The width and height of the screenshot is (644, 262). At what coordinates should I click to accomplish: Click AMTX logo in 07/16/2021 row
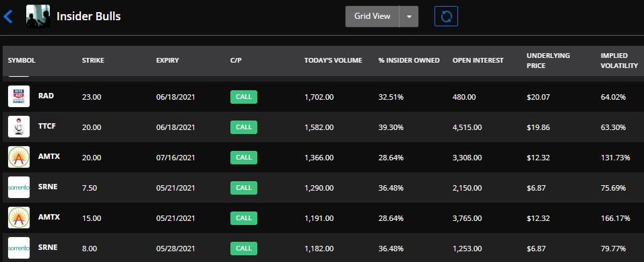[19, 157]
